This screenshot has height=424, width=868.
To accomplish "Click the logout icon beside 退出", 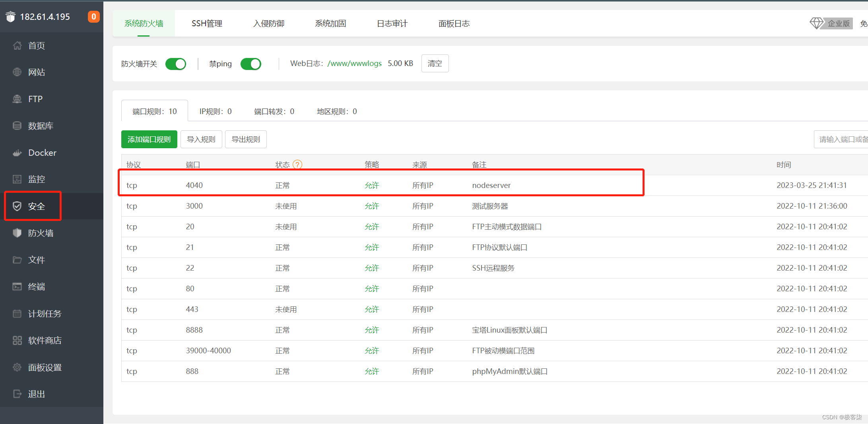I will pyautogui.click(x=17, y=394).
